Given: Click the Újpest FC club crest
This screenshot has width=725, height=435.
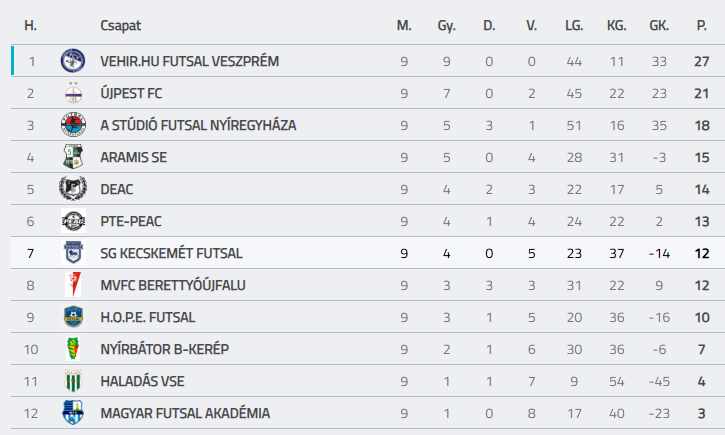Looking at the screenshot, I should click(x=73, y=94).
